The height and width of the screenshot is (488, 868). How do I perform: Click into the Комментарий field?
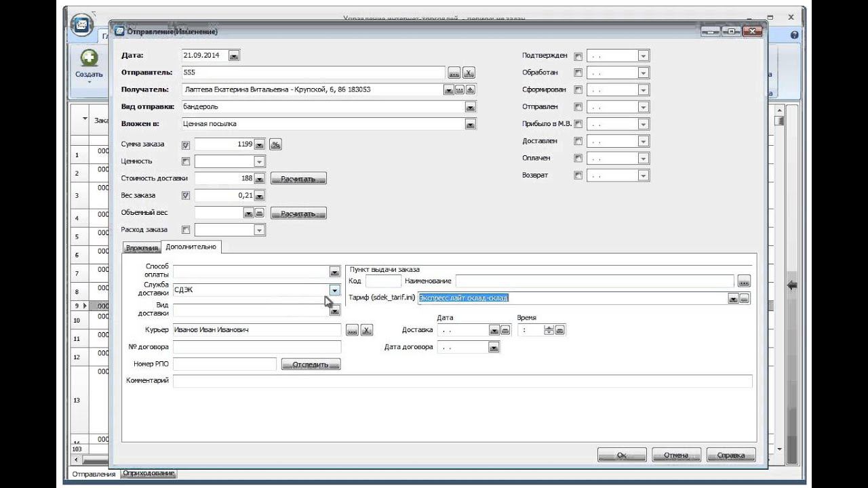click(462, 381)
